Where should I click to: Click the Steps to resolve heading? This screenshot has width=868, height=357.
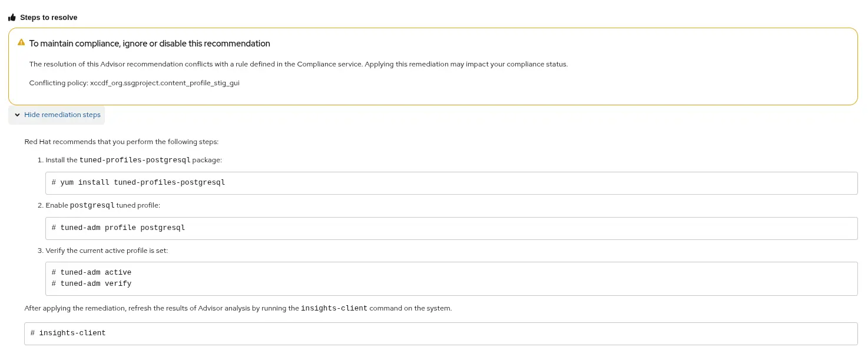tap(49, 18)
